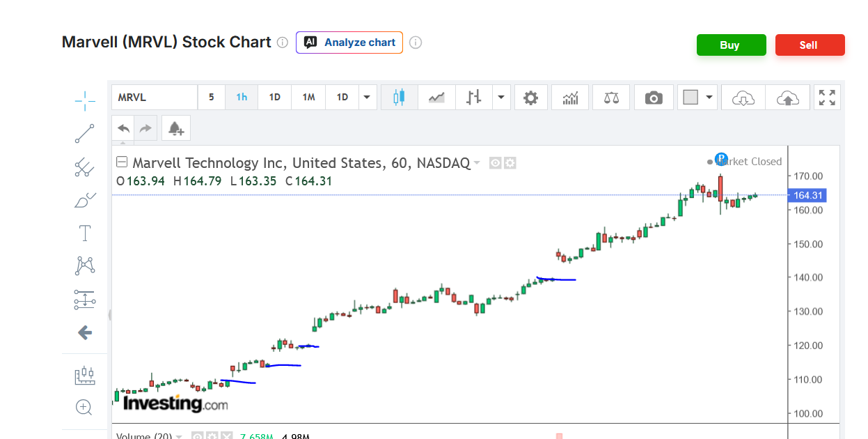Click the Market Closed status text
This screenshot has width=868, height=439.
750,162
